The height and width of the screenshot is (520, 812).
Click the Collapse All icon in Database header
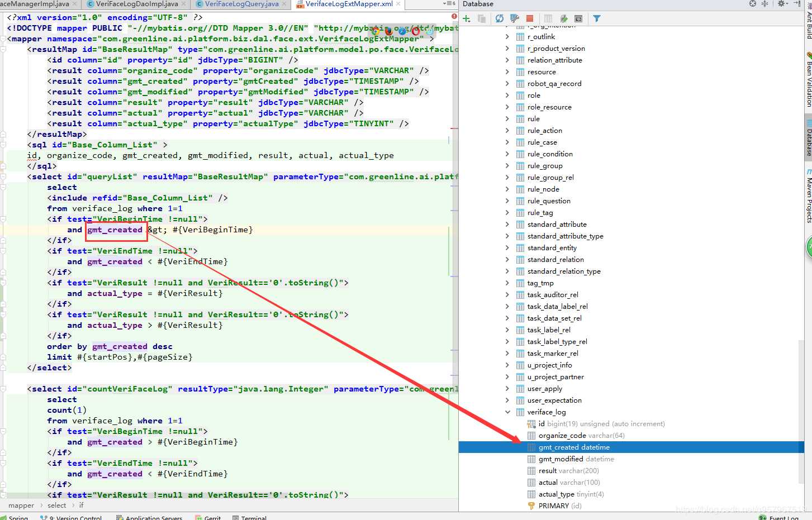765,4
